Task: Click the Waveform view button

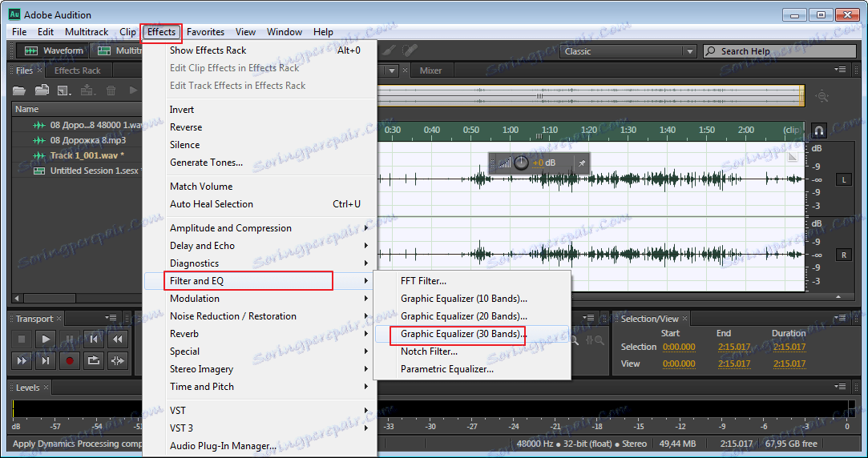Action: tap(54, 51)
